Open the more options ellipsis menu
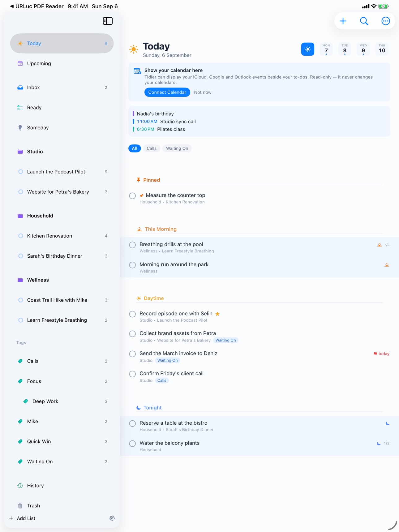This screenshot has height=532, width=399. (385, 21)
